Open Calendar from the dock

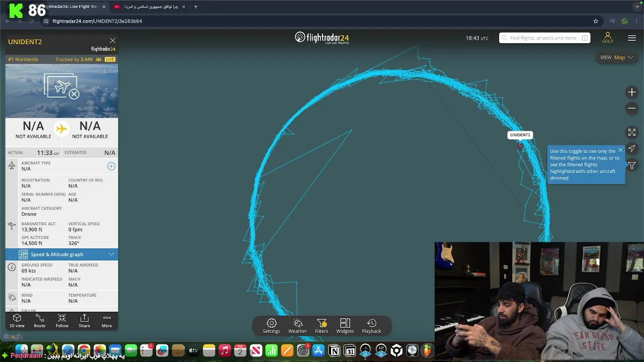(240, 350)
